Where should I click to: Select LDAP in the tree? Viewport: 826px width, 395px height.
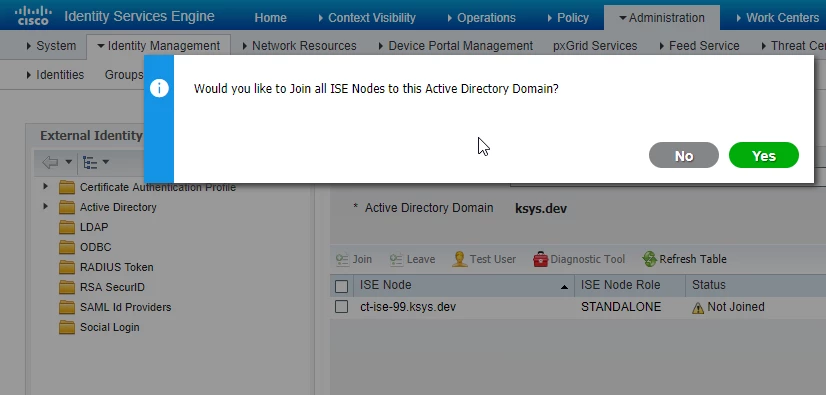pos(94,227)
